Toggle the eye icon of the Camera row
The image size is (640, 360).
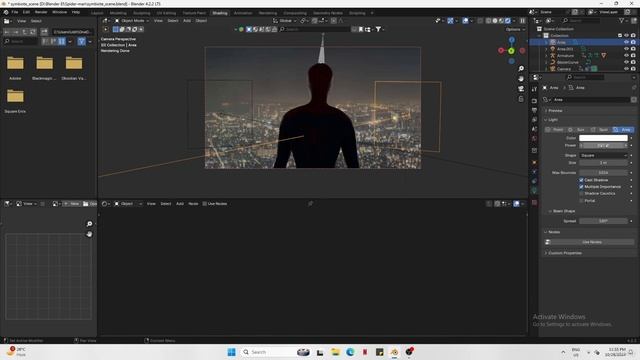(626, 69)
